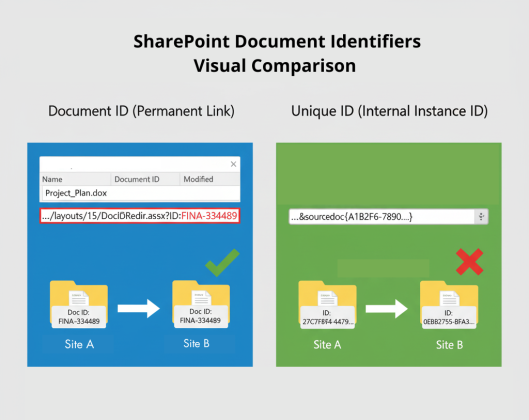Click ID 0EBB2755-BFA3 label

coord(449,317)
